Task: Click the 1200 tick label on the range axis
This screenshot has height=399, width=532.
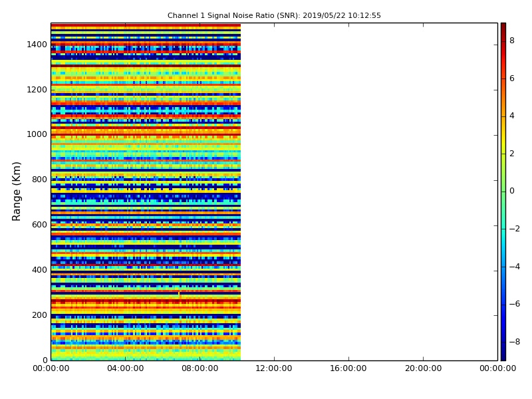Action: (x=37, y=90)
